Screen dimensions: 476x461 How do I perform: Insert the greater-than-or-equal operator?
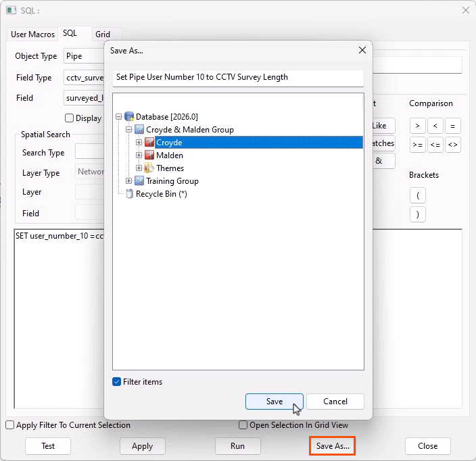pyautogui.click(x=417, y=145)
